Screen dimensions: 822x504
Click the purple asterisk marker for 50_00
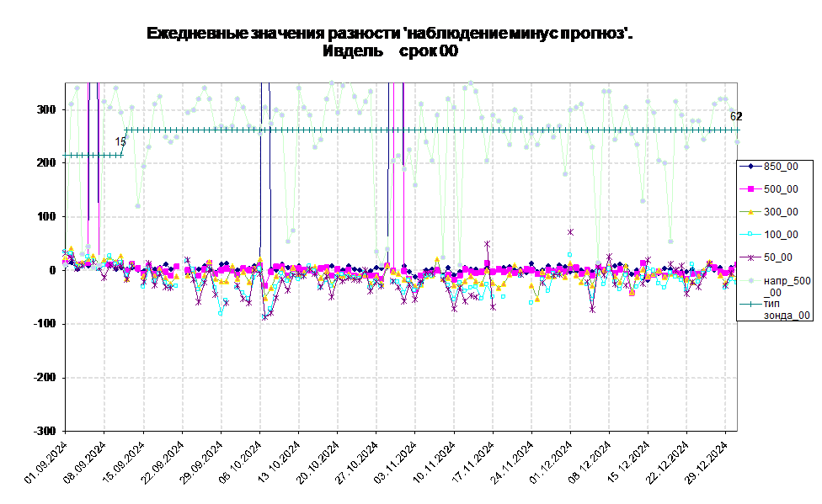[750, 257]
